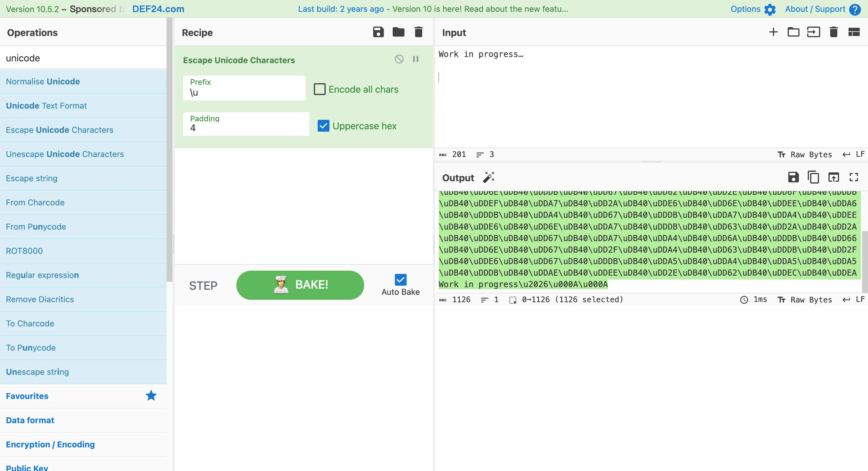Enable the Encode all chars checkbox

pos(319,89)
